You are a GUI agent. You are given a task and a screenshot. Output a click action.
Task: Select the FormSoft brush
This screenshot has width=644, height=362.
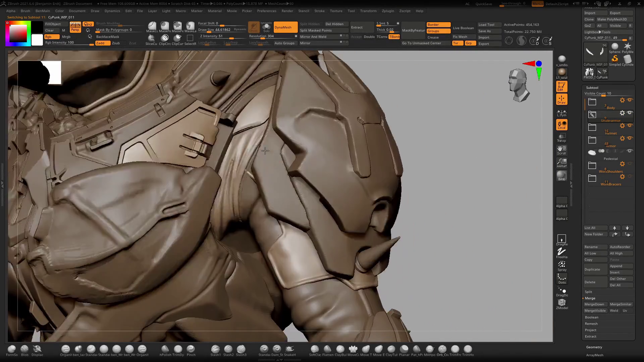(x=12, y=351)
